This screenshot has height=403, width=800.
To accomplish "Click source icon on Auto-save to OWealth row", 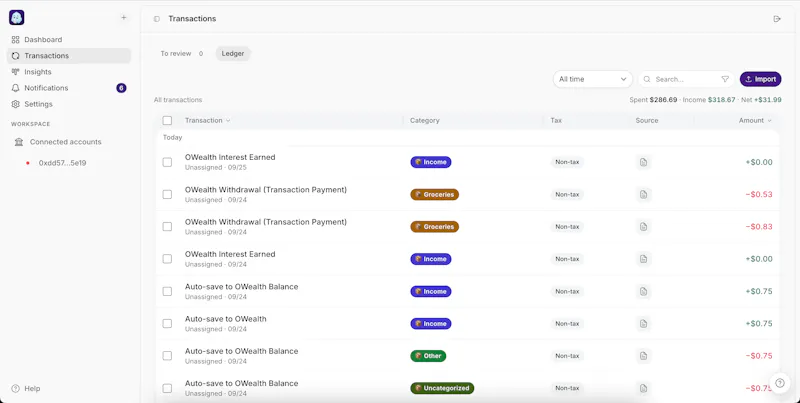I will pyautogui.click(x=643, y=323).
